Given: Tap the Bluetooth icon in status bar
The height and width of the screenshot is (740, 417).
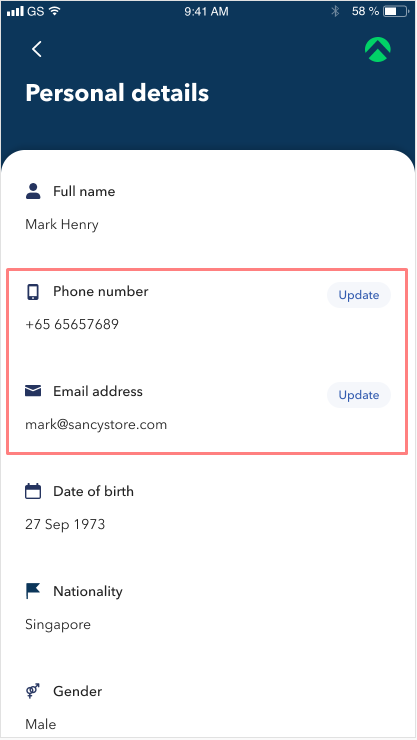Looking at the screenshot, I should (x=335, y=11).
